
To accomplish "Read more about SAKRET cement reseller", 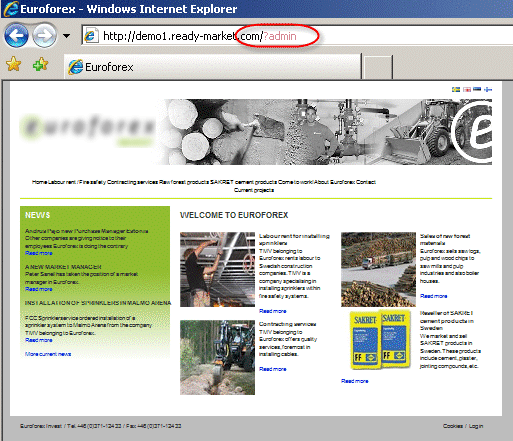I will [355, 381].
